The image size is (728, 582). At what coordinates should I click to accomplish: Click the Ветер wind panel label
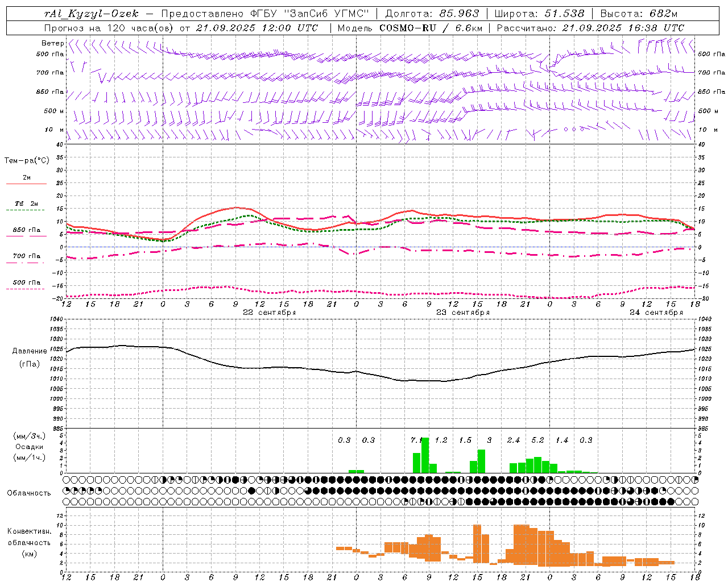(x=53, y=43)
